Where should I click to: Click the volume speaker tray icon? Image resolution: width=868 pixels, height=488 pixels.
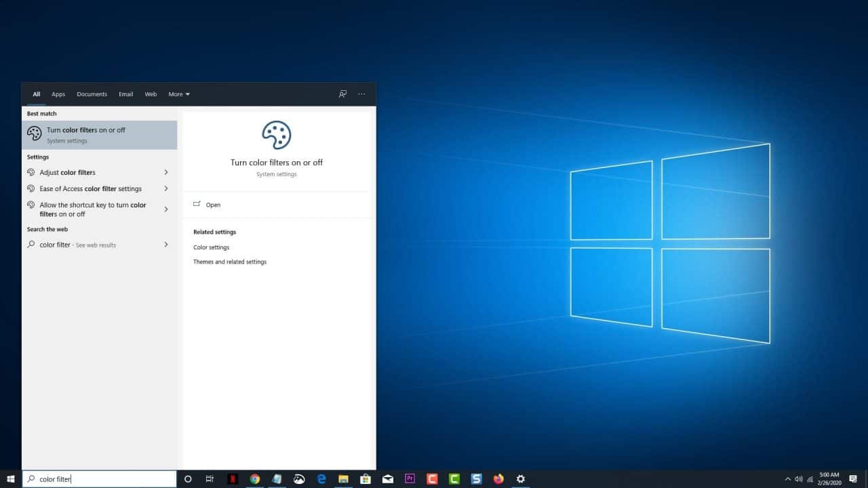pyautogui.click(x=798, y=479)
